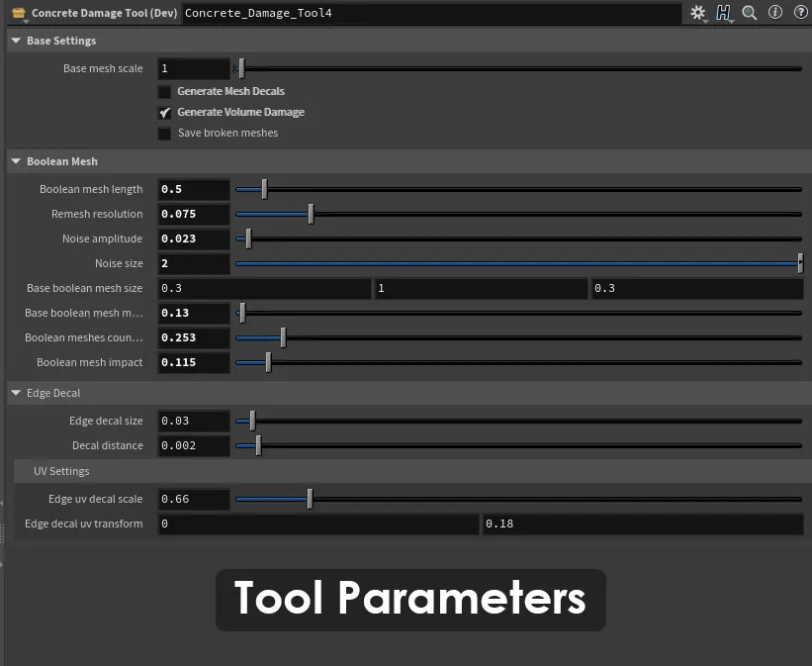This screenshot has width=812, height=666.
Task: Click the Noise amplitude label
Action: tap(103, 238)
